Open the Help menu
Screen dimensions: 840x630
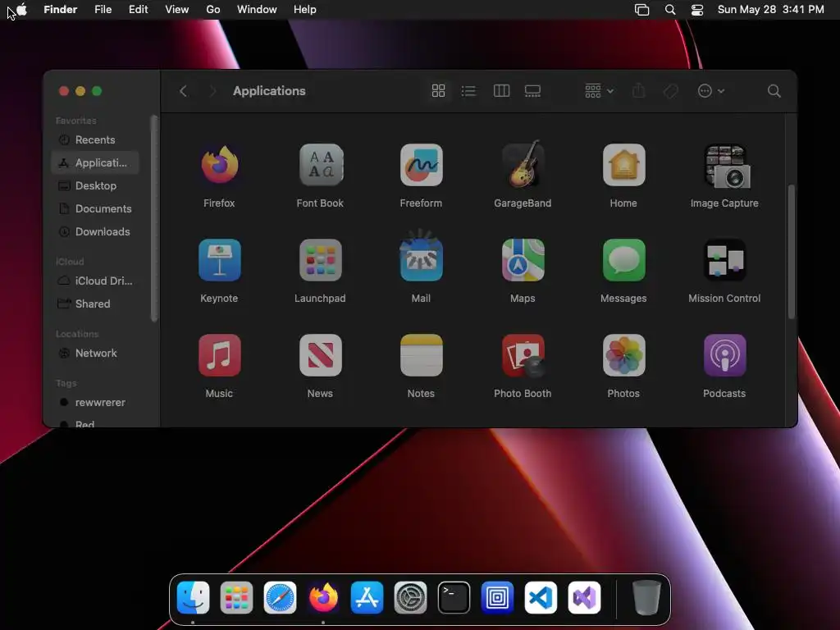coord(305,10)
